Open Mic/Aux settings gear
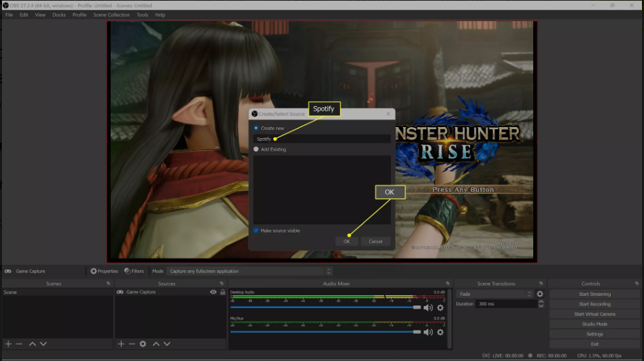The image size is (644, 361). [x=440, y=332]
